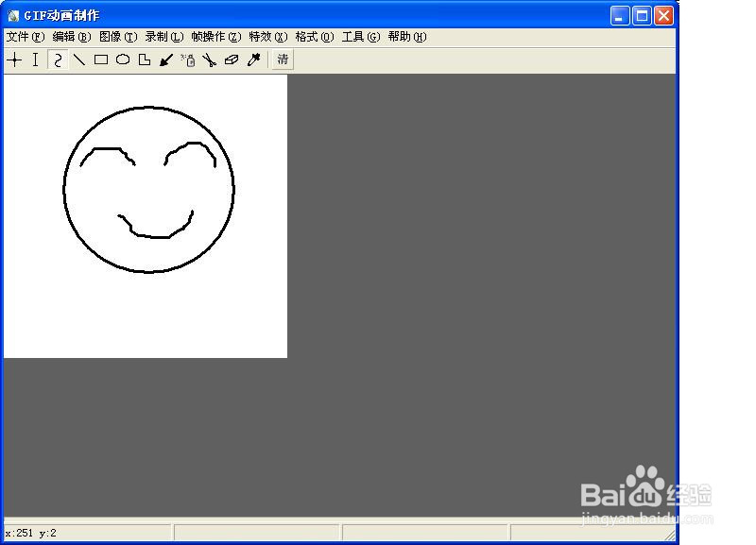Select the crosshair selection tool

coord(13,60)
